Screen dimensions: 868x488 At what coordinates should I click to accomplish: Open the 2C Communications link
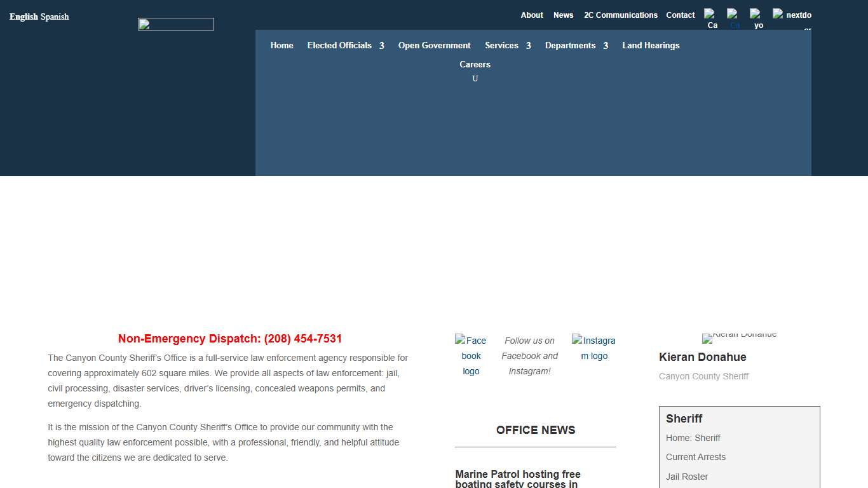pyautogui.click(x=620, y=15)
